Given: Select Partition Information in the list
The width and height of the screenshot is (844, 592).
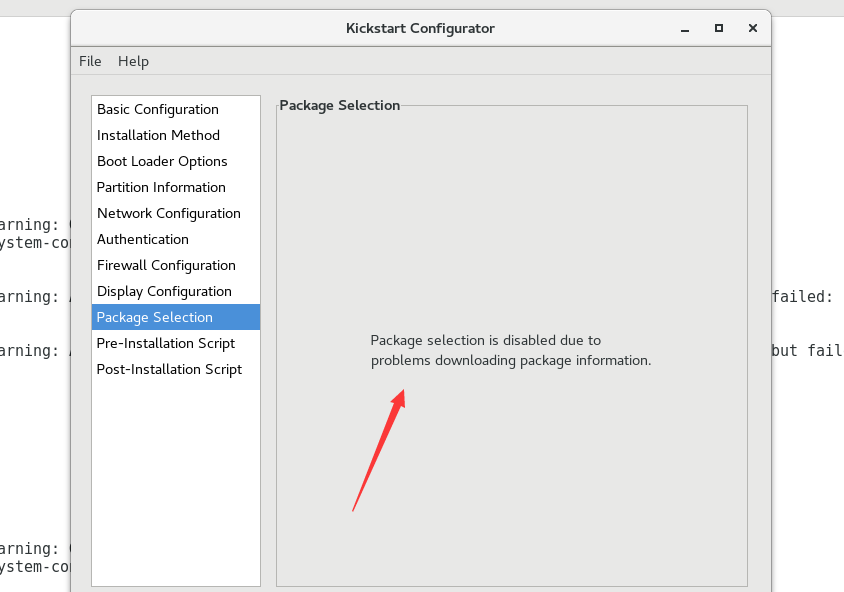Looking at the screenshot, I should pyautogui.click(x=176, y=187).
